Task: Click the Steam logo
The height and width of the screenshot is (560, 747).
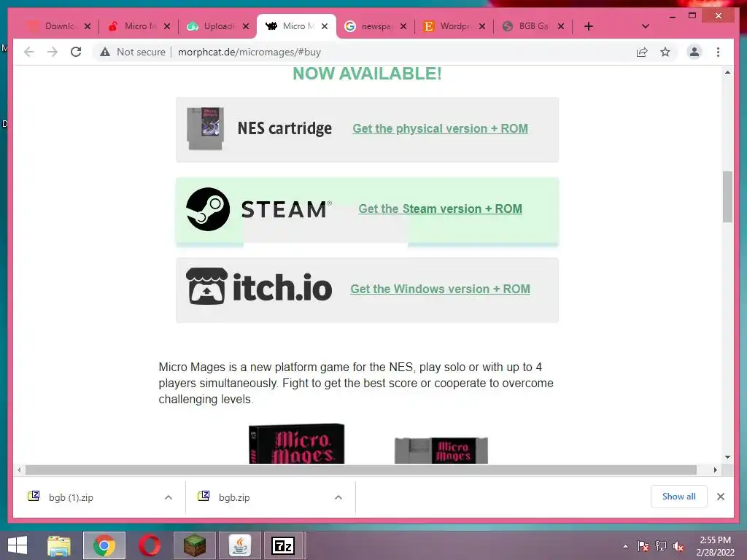Action: tap(258, 209)
